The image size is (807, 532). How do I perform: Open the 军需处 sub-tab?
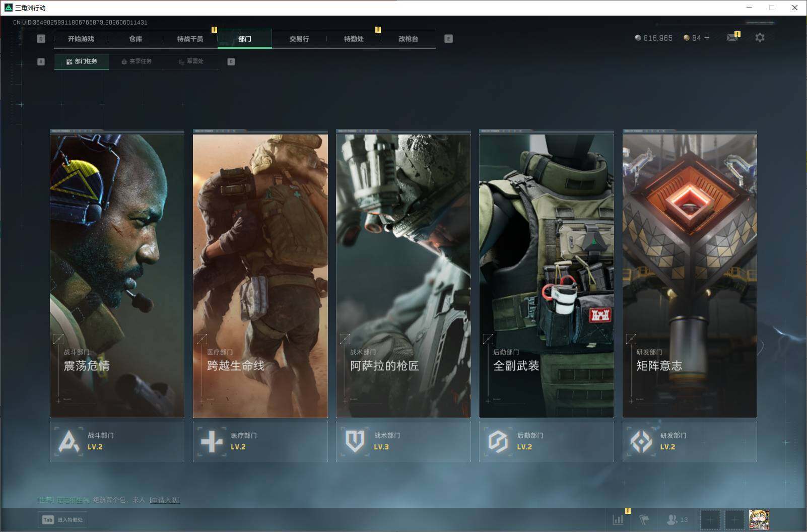191,61
